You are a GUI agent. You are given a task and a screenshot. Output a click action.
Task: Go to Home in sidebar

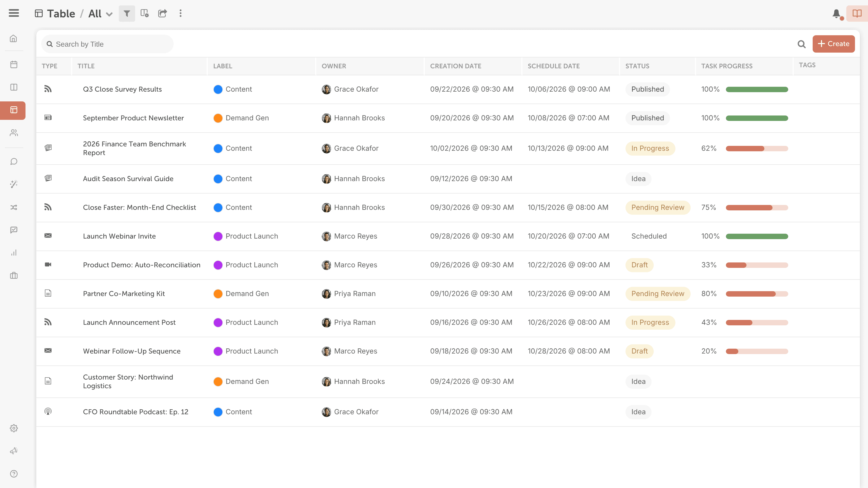(x=14, y=38)
